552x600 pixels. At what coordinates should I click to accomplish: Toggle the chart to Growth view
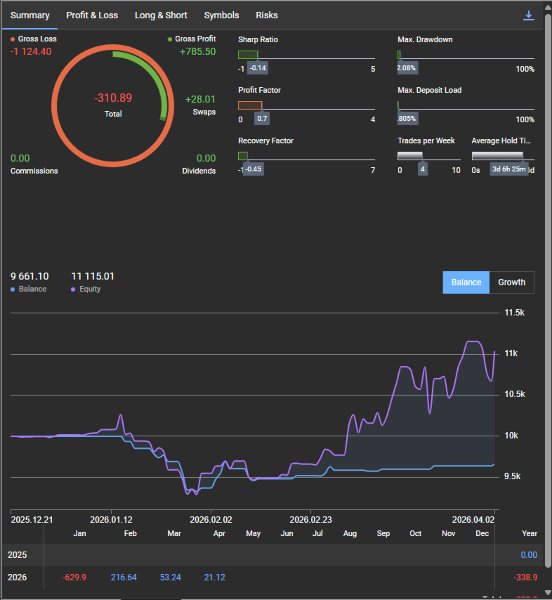point(511,282)
